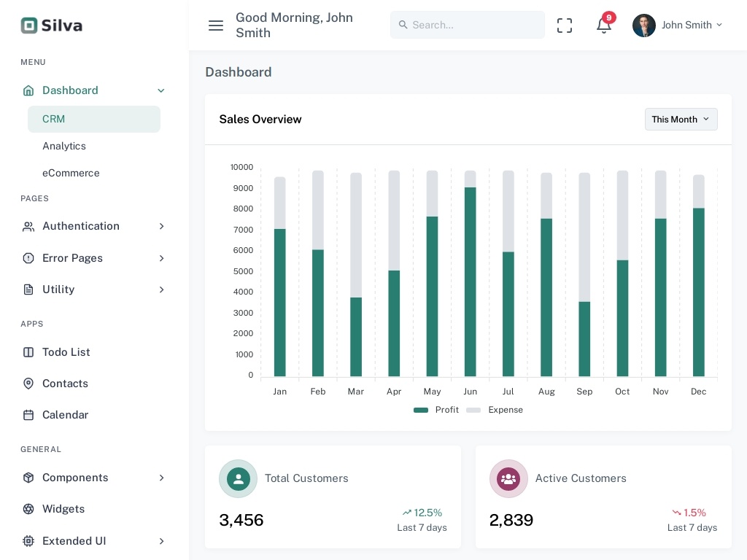Click the Silva logo
The width and height of the screenshot is (747, 560).
(x=52, y=26)
